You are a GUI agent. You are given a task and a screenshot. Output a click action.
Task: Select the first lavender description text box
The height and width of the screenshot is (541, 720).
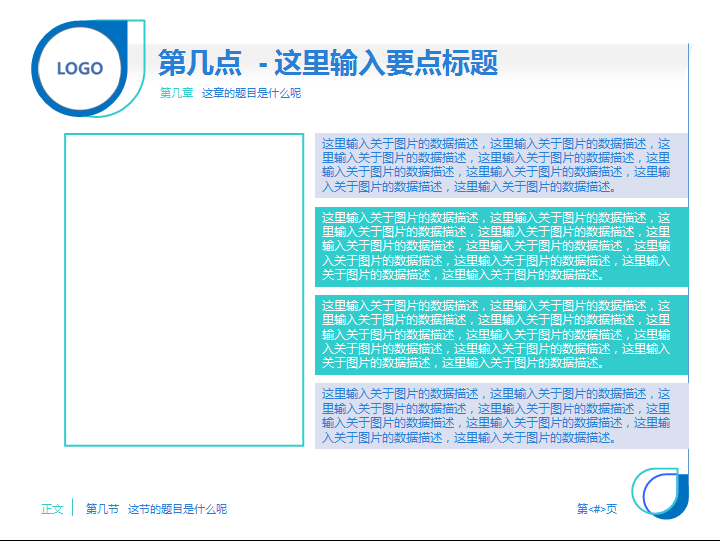(501, 165)
